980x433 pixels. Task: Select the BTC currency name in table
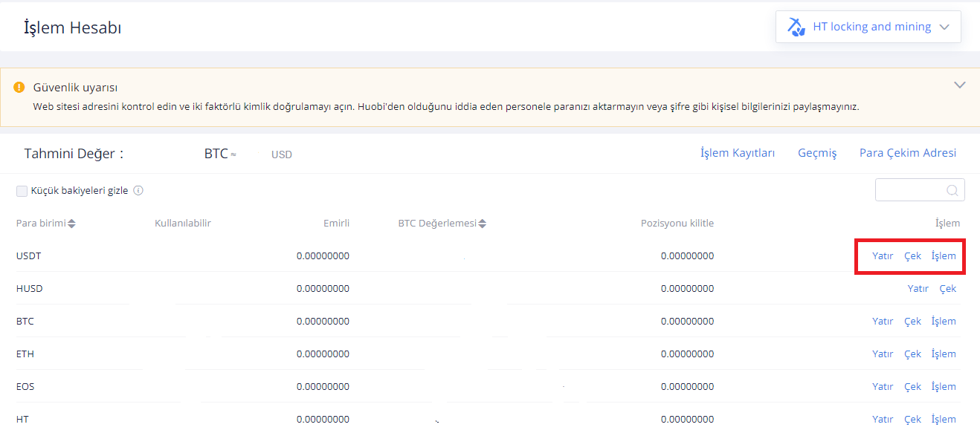pyautogui.click(x=25, y=322)
